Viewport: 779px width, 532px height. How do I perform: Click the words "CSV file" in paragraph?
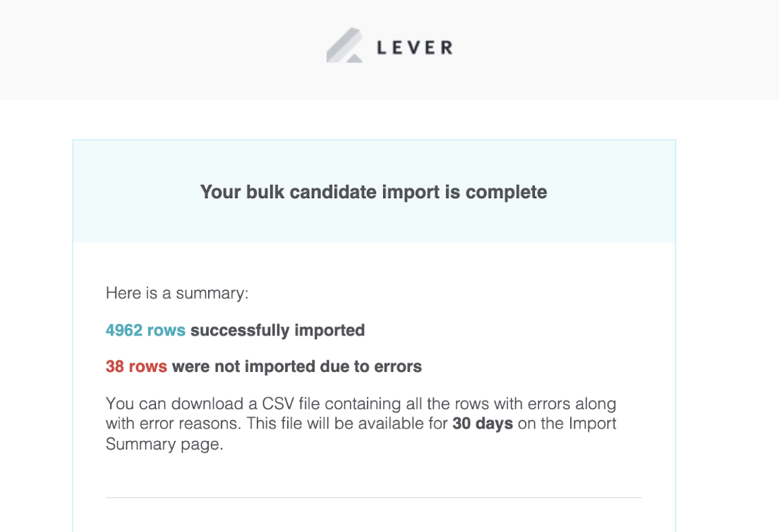(291, 404)
